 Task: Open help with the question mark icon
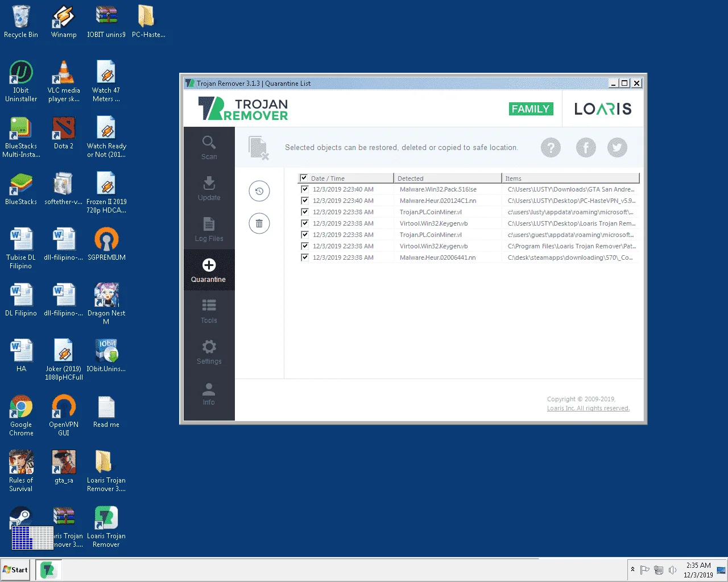[x=551, y=148]
